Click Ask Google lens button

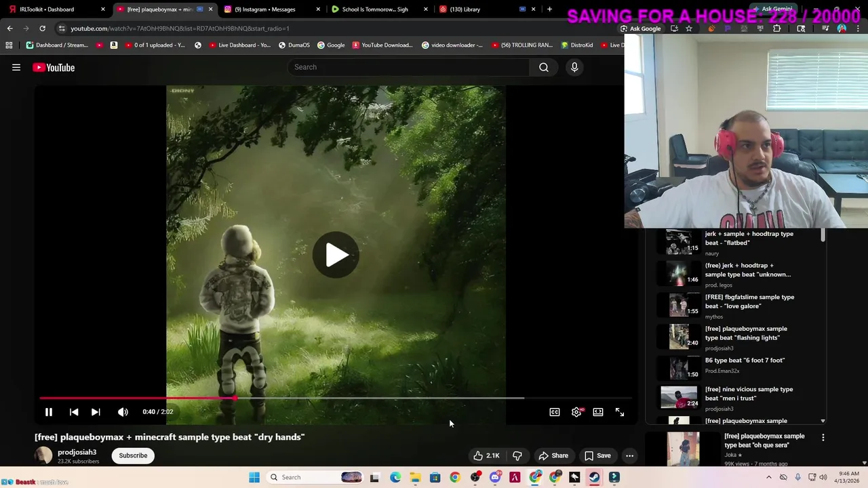click(x=641, y=28)
